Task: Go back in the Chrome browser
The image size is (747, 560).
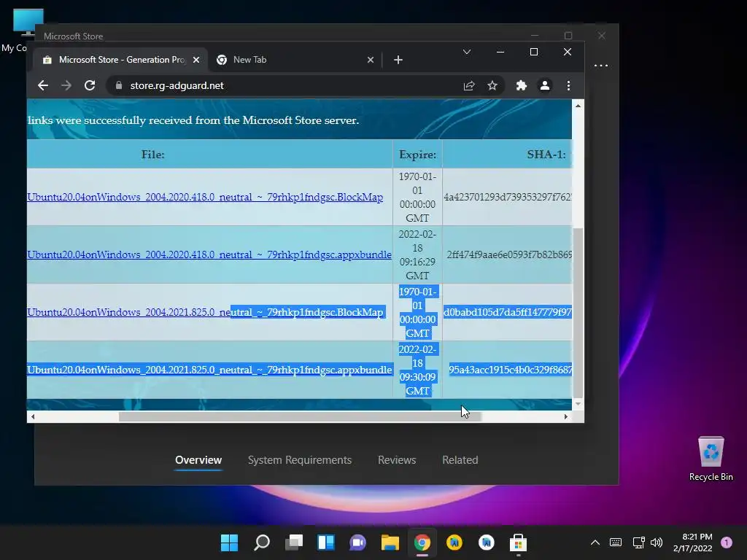Action: point(43,86)
